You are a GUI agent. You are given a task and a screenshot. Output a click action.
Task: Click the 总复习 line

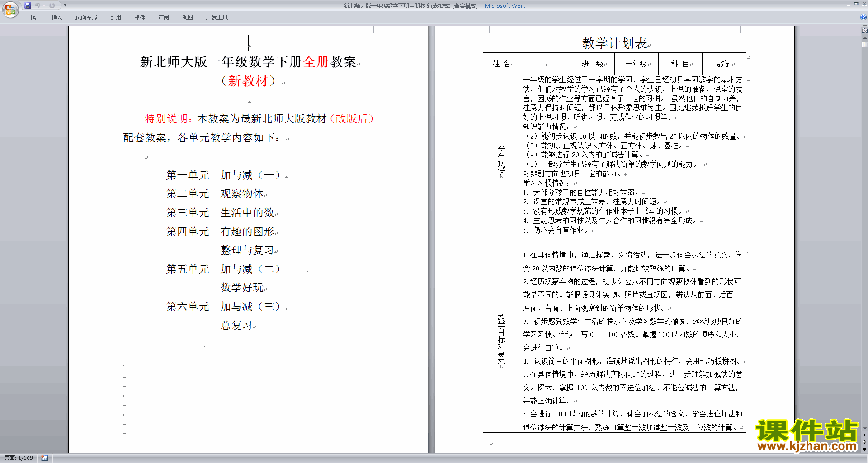coord(236,326)
